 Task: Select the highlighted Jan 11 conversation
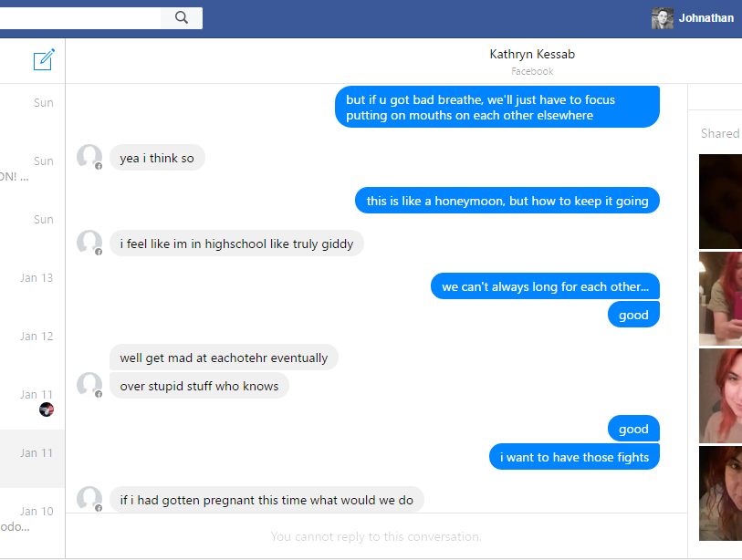click(32, 459)
